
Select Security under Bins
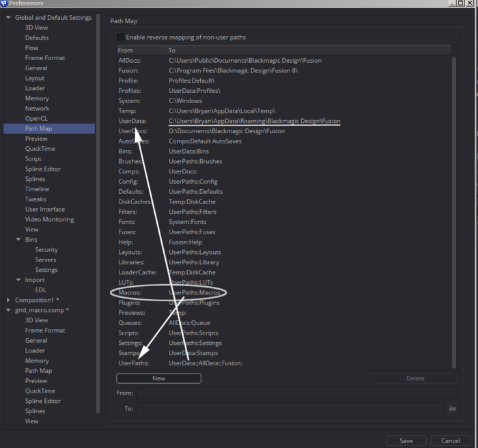click(x=46, y=249)
